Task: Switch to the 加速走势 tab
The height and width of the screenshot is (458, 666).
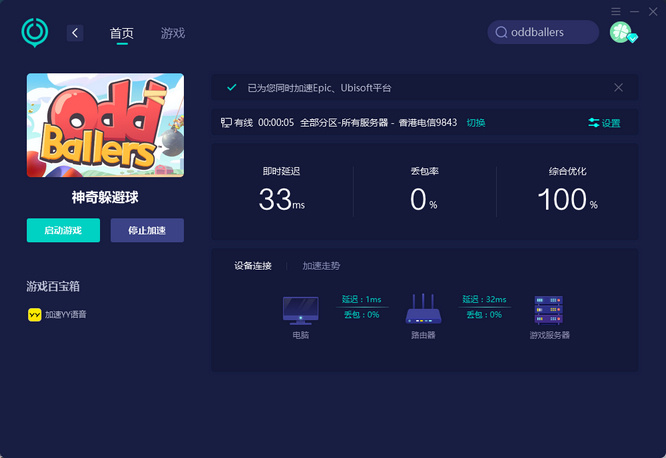Action: tap(321, 266)
